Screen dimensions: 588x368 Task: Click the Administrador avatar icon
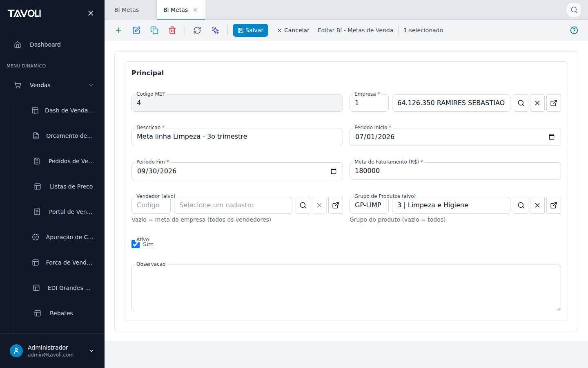[x=16, y=351]
